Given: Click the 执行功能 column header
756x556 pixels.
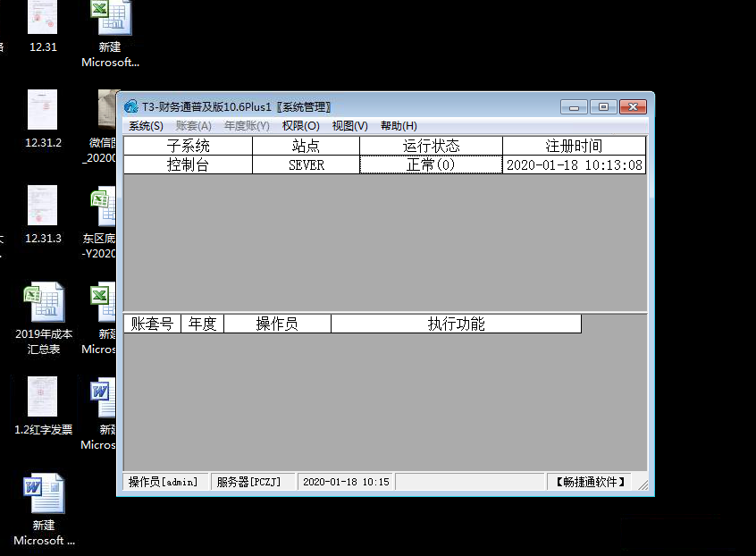Looking at the screenshot, I should pos(456,324).
